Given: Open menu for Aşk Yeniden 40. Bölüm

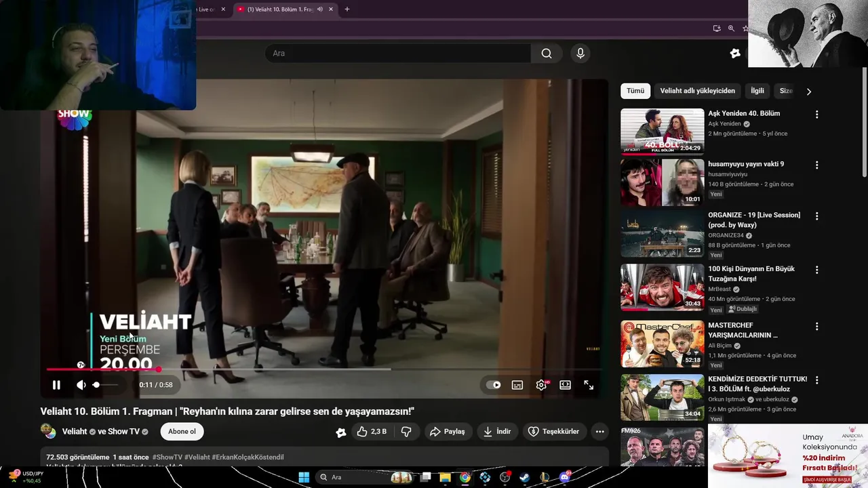Looking at the screenshot, I should tap(816, 115).
